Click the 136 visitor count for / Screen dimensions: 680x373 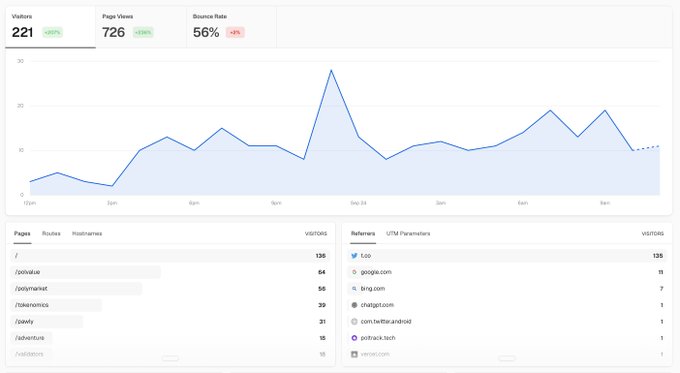coord(320,256)
